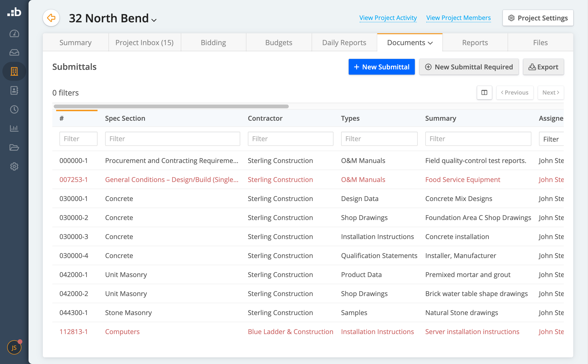Click the New Submittal button
The image size is (588, 364).
(x=382, y=67)
